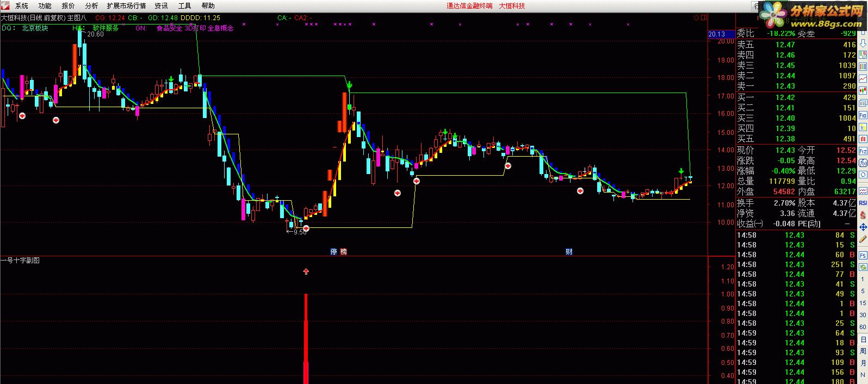Click the 换手 value 2.70%
The height and width of the screenshot is (384, 868).
pyautogui.click(x=783, y=203)
